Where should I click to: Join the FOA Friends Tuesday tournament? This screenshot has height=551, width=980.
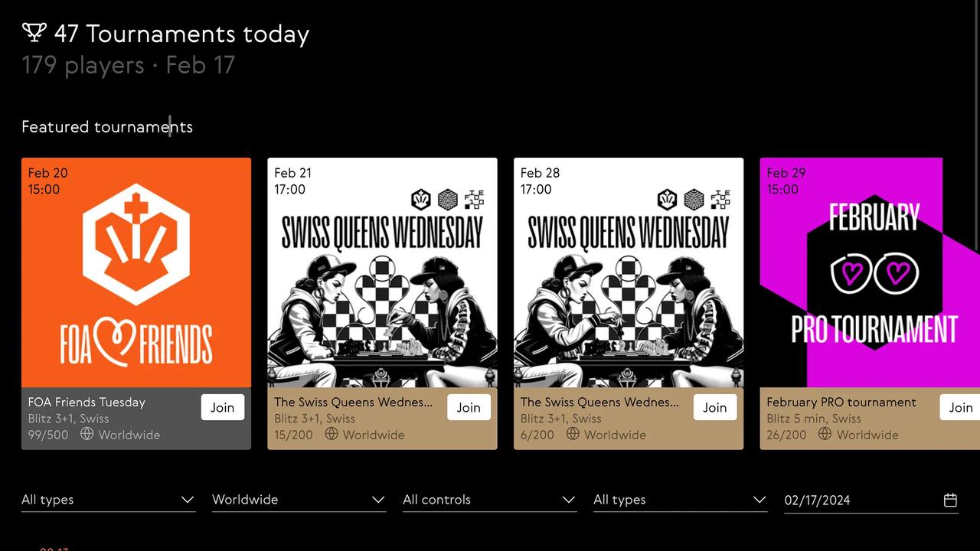tap(223, 407)
